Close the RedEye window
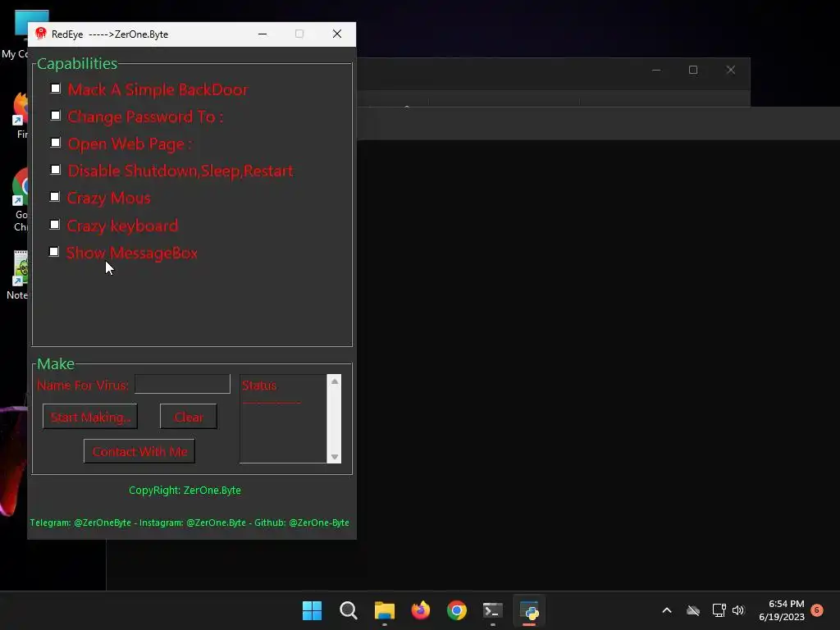Image resolution: width=840 pixels, height=630 pixels. [x=337, y=34]
